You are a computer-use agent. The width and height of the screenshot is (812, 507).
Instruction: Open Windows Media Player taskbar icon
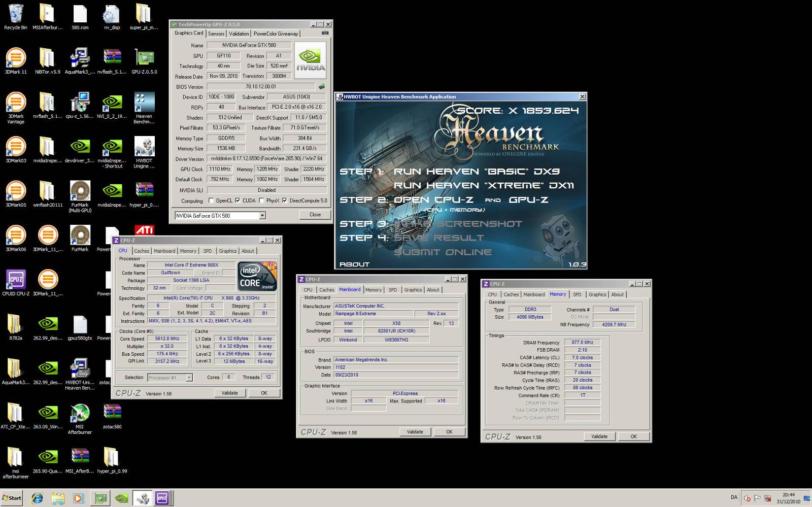tap(78, 498)
